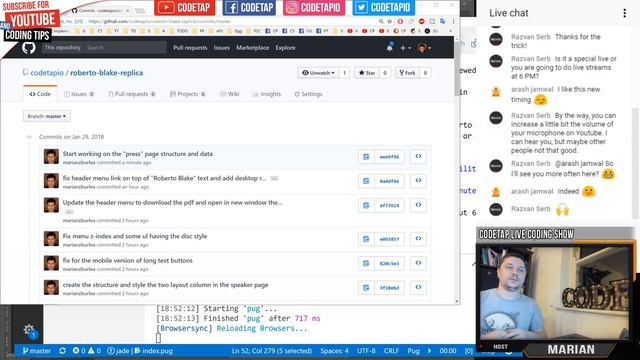Star the roberto-blake-replica repository

click(x=367, y=73)
